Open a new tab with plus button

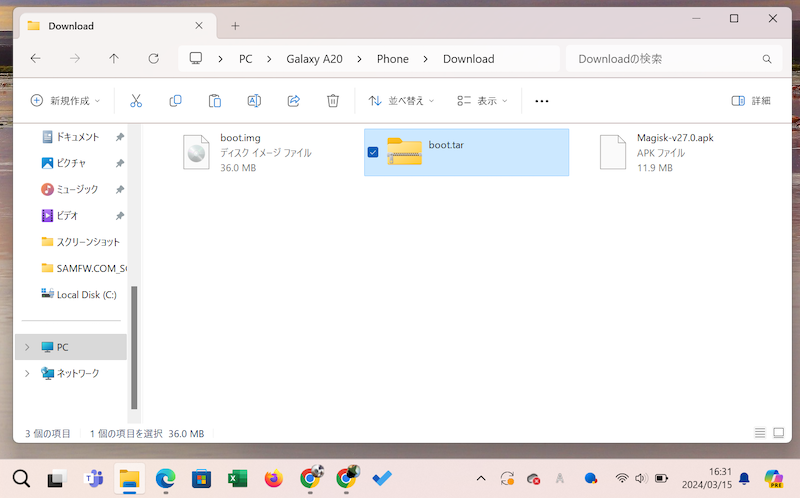click(x=235, y=26)
